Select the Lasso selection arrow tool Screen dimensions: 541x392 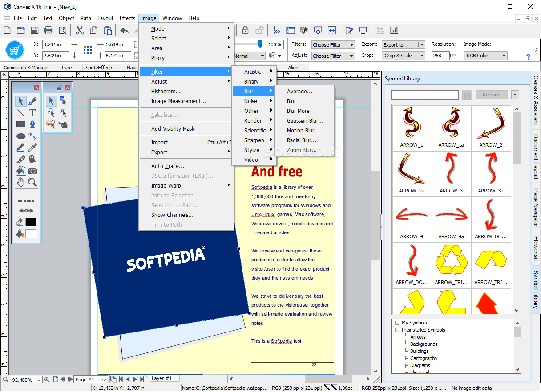(x=51, y=112)
